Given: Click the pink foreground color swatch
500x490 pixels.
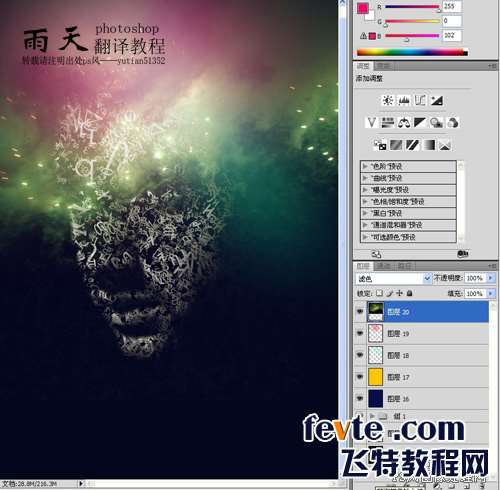Looking at the screenshot, I should [362, 8].
